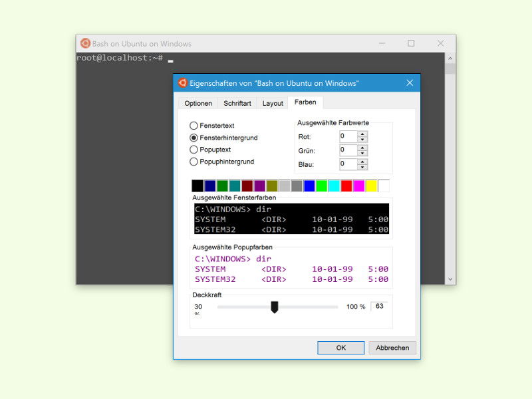Screen dimensions: 532x399
Task: Confirm with the OK button
Action: (341, 348)
